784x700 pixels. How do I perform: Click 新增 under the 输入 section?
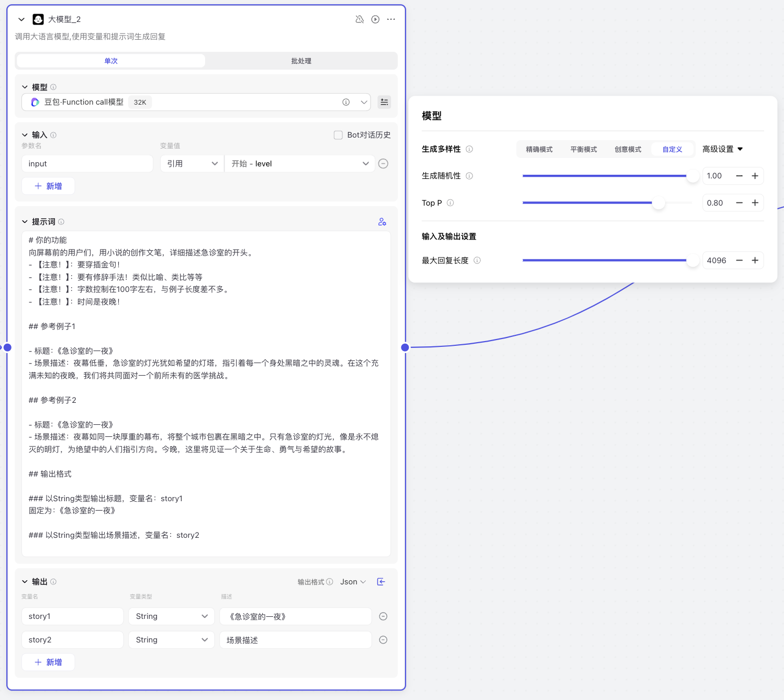(x=48, y=186)
